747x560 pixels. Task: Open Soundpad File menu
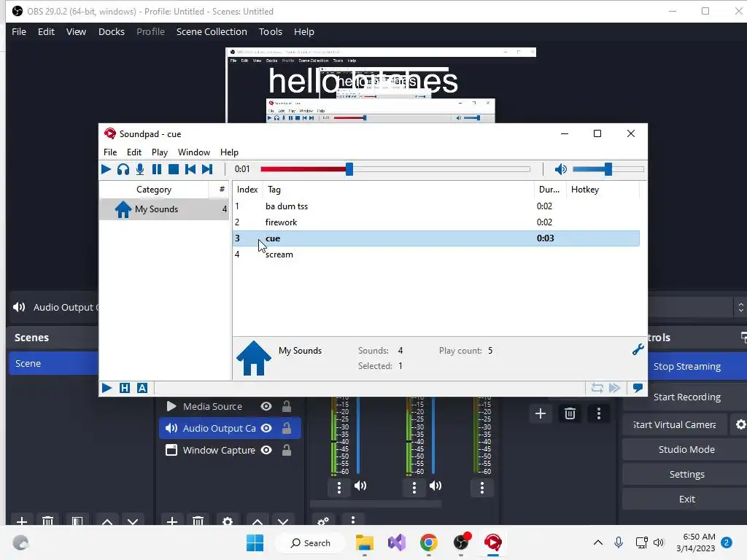click(110, 152)
